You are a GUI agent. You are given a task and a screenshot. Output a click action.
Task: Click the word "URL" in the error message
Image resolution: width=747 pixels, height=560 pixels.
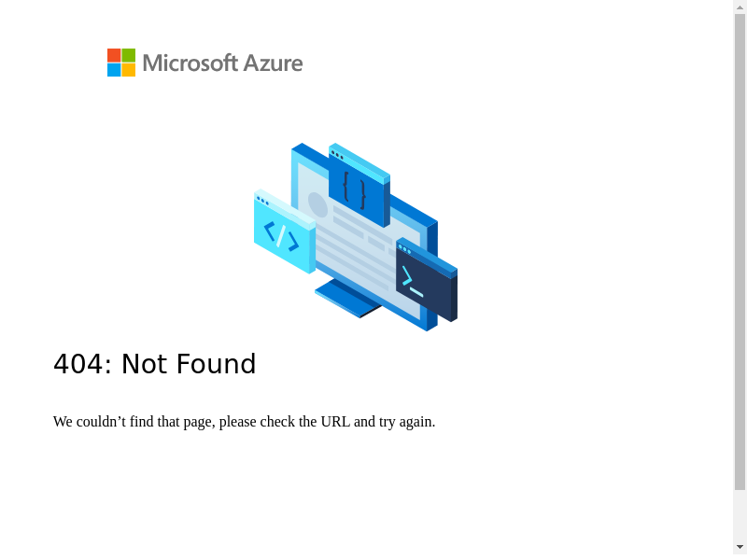[335, 422]
